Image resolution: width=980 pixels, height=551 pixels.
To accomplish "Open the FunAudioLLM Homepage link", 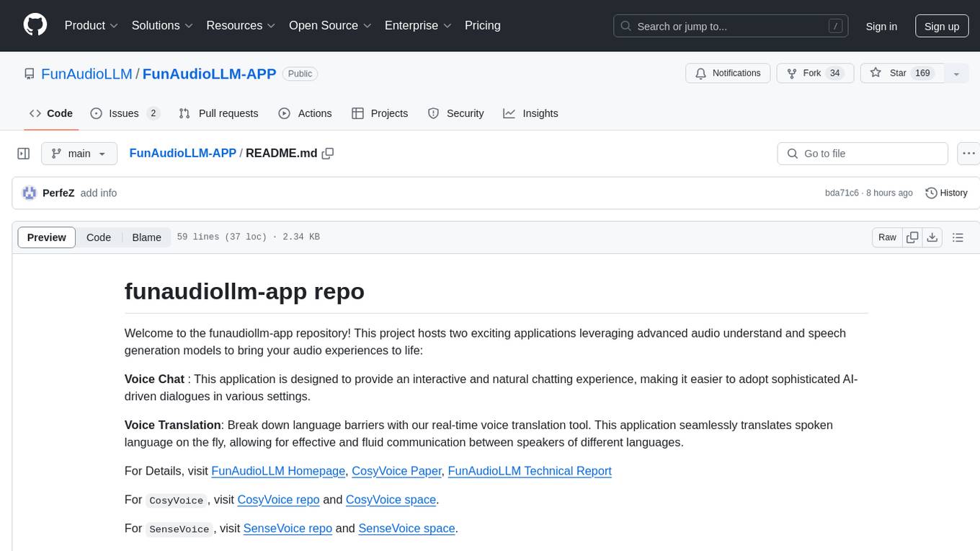I will click(278, 471).
